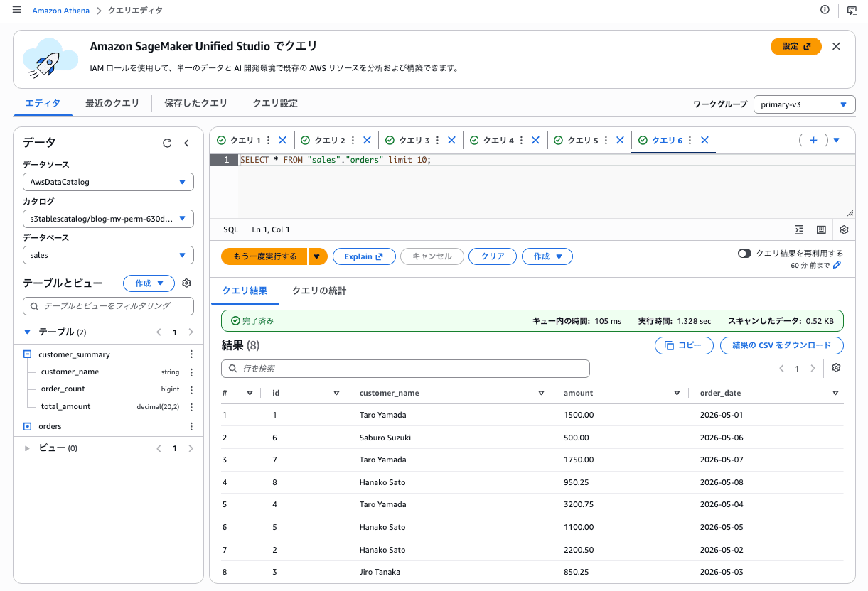This screenshot has height=591, width=868.
Task: Sort by the order_date column header
Action: pos(720,393)
